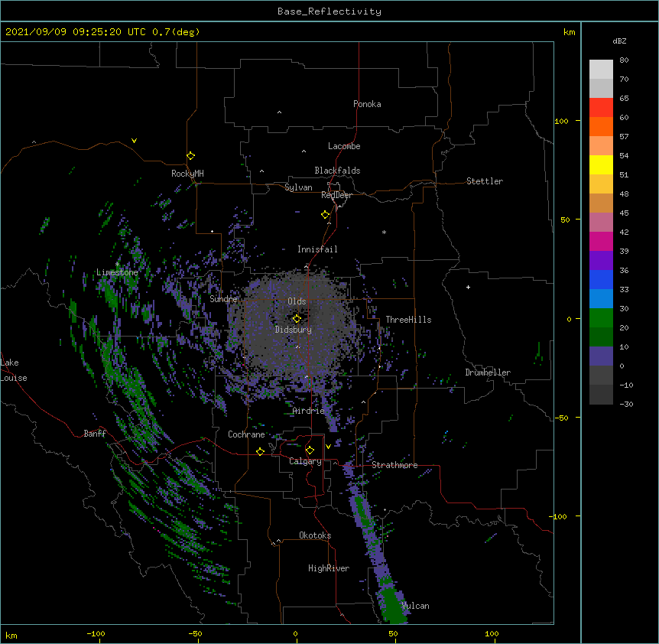
Task: Select the darkest gray -10 to -30 swatch
Action: point(601,395)
